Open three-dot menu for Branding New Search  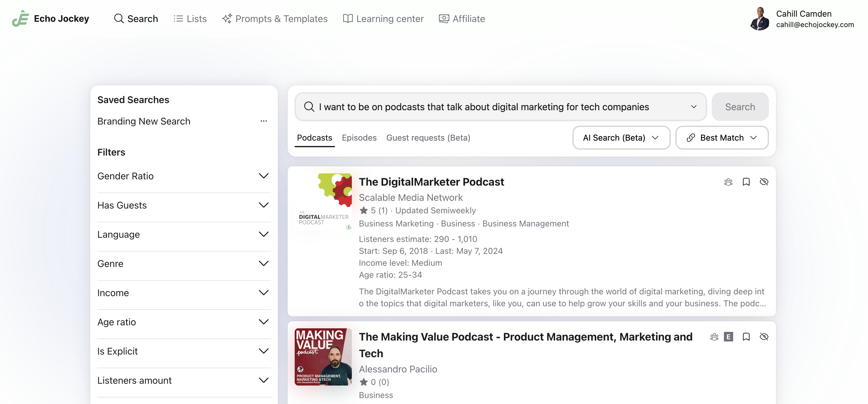click(263, 121)
